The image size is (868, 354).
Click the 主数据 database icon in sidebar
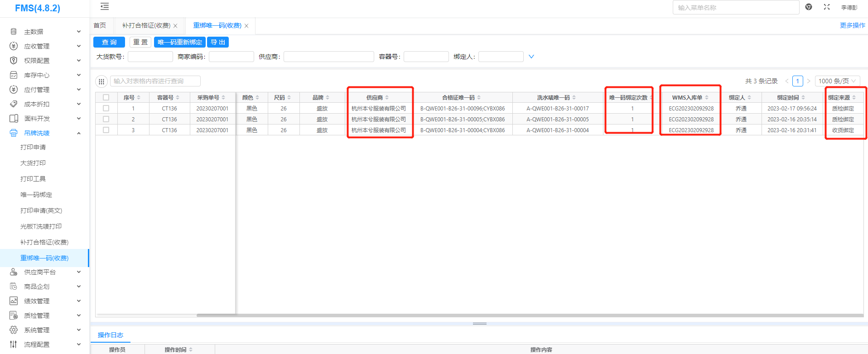tap(14, 32)
